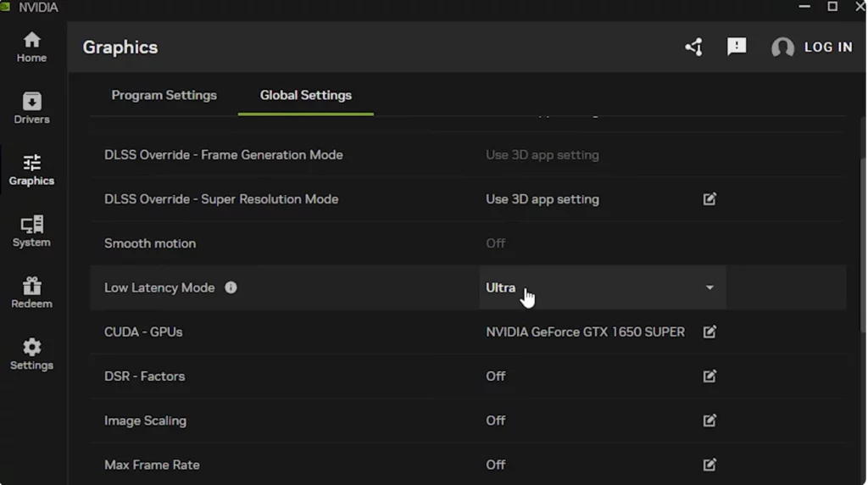
Task: Open the Low Latency Mode Ultra dropdown
Action: click(x=603, y=287)
